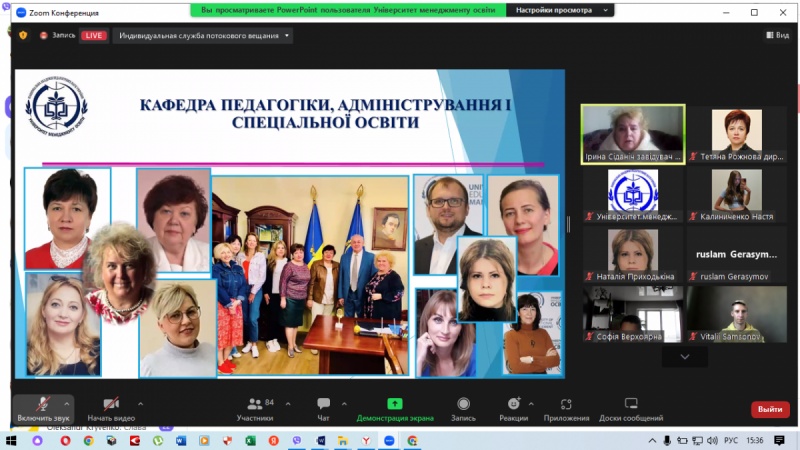The height and width of the screenshot is (450, 800).
Task: Open first Word icon in taskbar
Action: (181, 440)
